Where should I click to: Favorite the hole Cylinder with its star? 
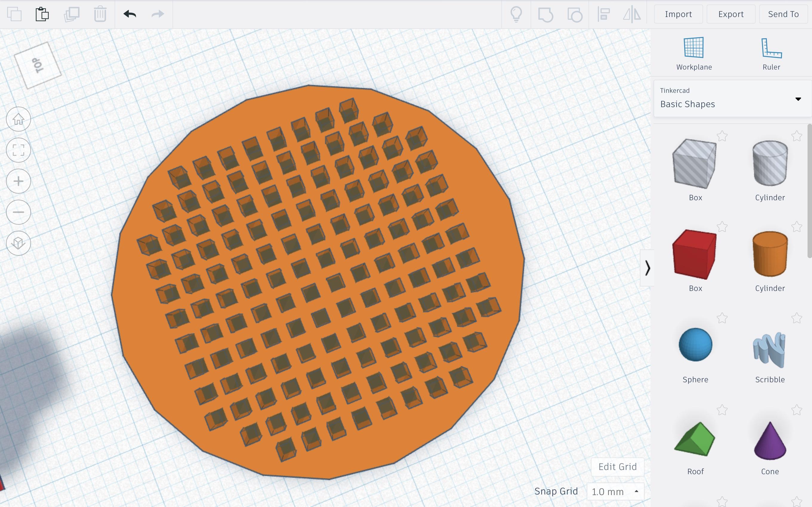[796, 136]
